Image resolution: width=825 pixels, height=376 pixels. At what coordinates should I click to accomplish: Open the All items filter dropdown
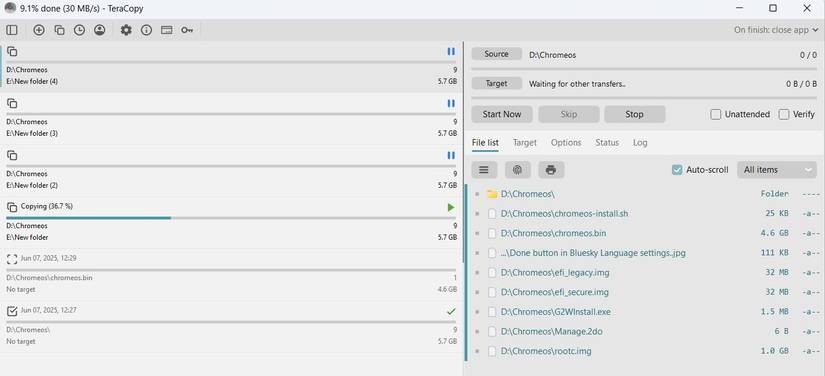point(777,170)
